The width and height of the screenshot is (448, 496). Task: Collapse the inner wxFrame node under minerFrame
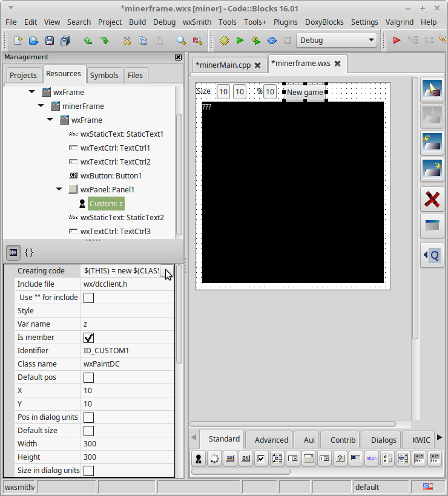click(50, 120)
